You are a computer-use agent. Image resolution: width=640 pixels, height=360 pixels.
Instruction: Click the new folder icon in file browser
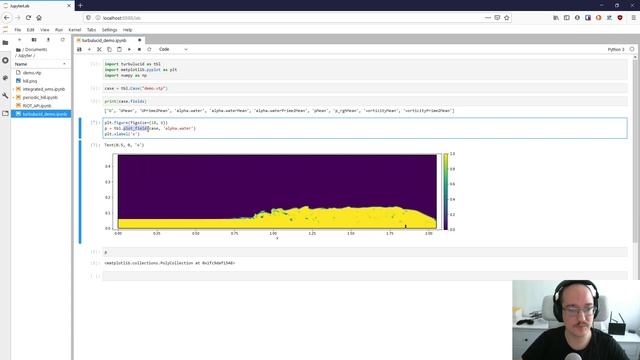pos(34,40)
